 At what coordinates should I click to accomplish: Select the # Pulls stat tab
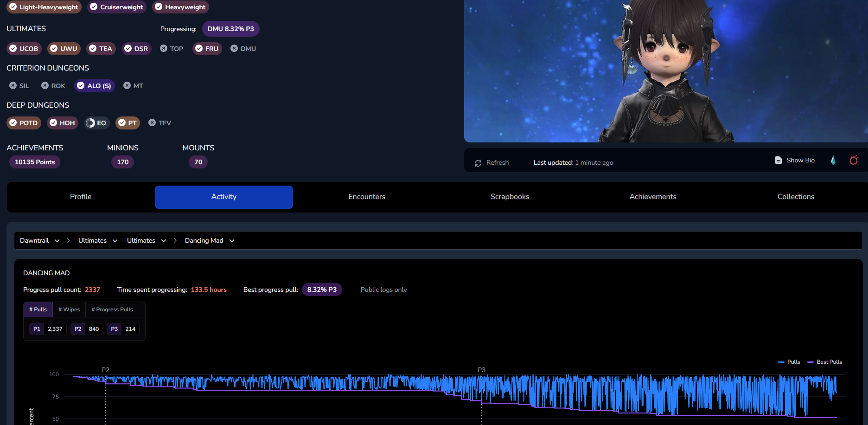click(x=38, y=309)
